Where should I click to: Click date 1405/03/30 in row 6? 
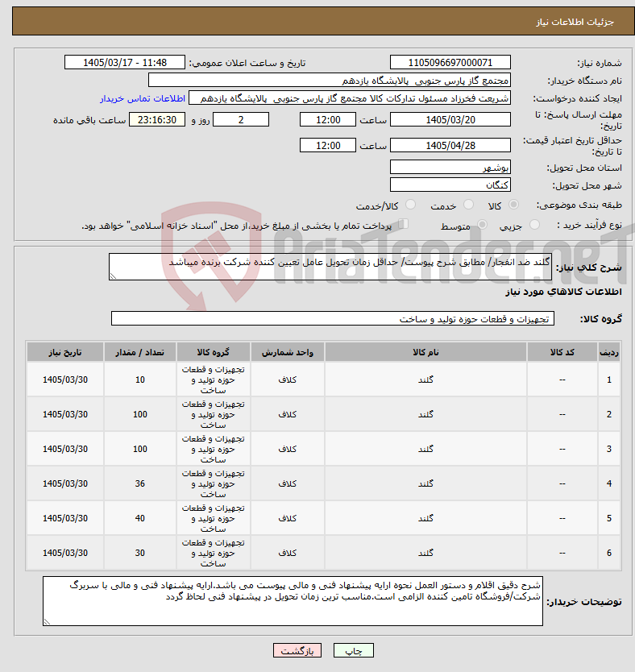coord(65,553)
